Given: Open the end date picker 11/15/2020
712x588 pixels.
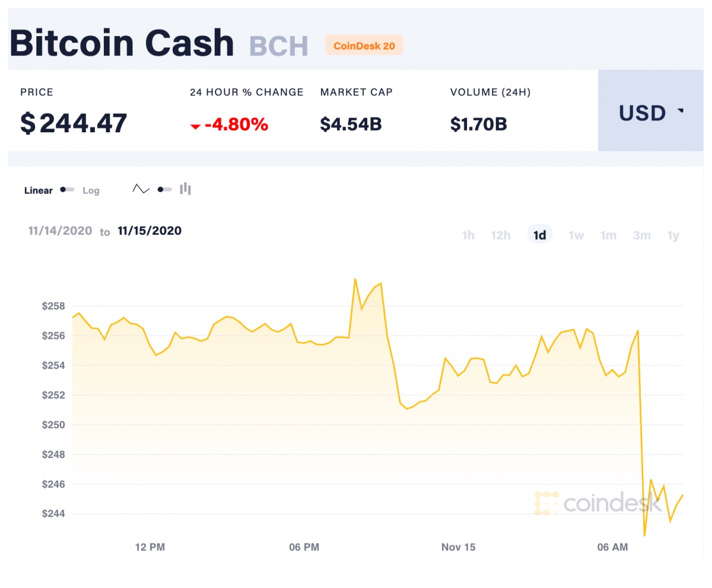Looking at the screenshot, I should [x=149, y=231].
